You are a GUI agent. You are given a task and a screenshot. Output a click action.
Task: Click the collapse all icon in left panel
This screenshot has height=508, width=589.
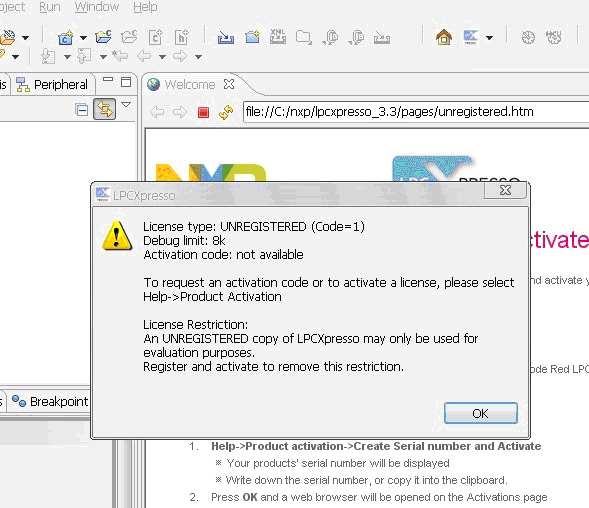click(x=82, y=110)
